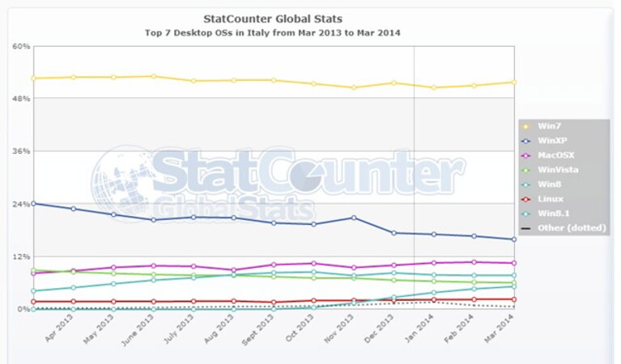Toggle the Other (dotted) legend label
The height and width of the screenshot is (364, 621).
tap(572, 228)
